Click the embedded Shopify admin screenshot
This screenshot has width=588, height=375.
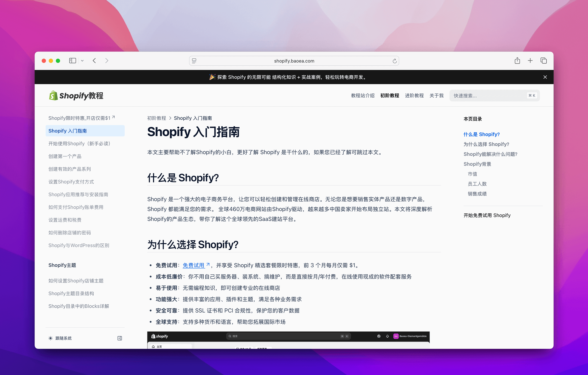click(288, 340)
